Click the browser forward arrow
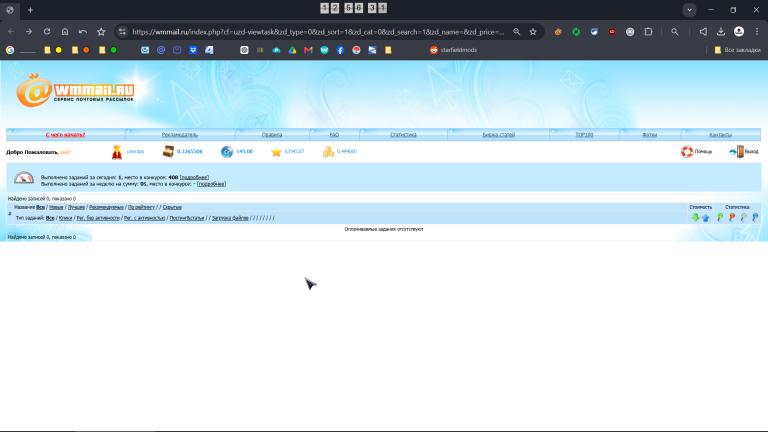 click(x=29, y=32)
